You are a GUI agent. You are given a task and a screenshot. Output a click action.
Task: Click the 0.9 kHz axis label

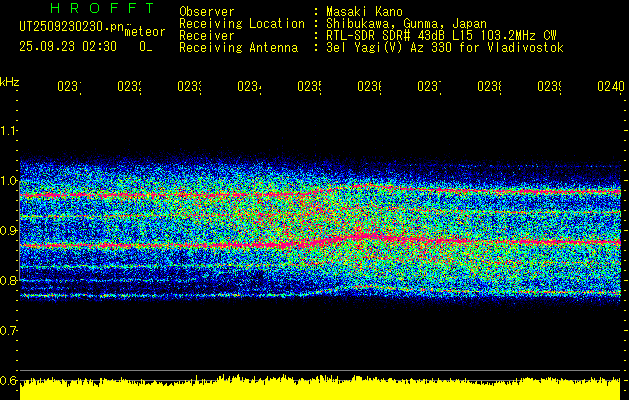point(8,230)
